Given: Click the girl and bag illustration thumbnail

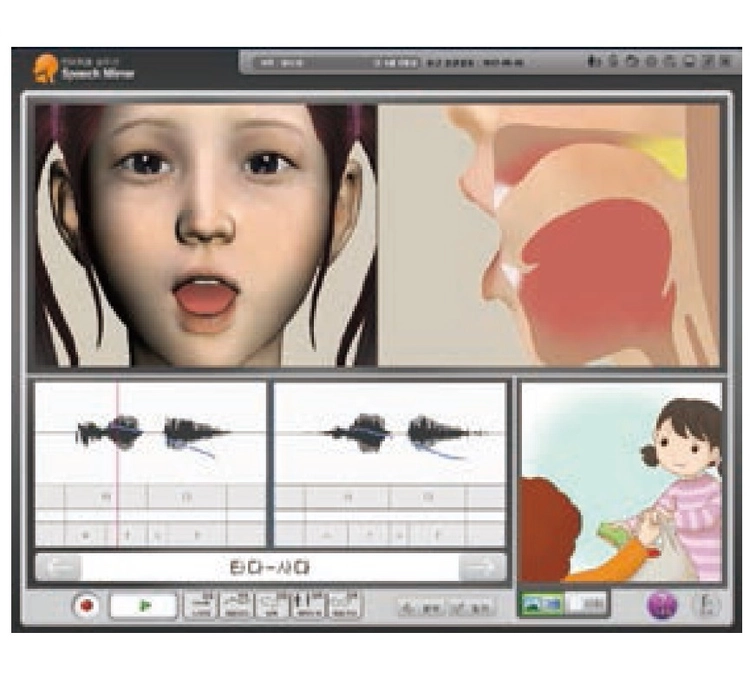Looking at the screenshot, I should pyautogui.click(x=620, y=481).
